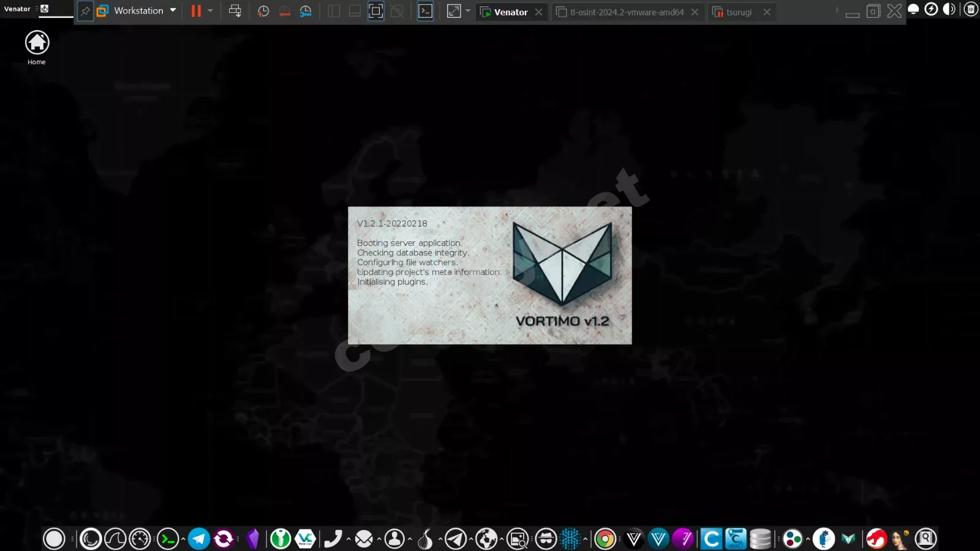Launch Telegram from the dock
The image size is (980, 551).
[198, 539]
